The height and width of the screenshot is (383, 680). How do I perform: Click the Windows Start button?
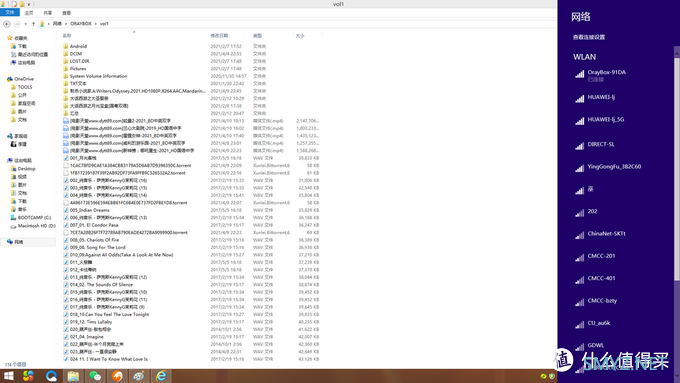coord(9,376)
